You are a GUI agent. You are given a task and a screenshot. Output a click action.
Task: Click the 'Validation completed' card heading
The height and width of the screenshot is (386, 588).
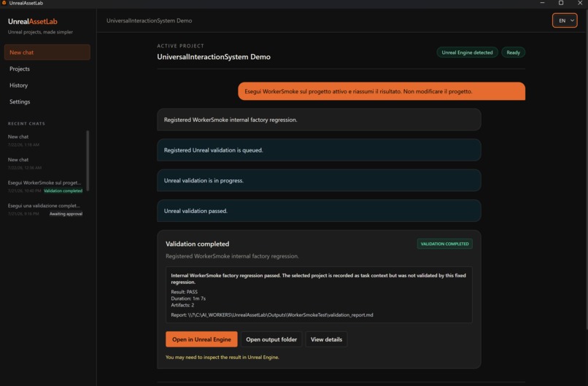[197, 244]
